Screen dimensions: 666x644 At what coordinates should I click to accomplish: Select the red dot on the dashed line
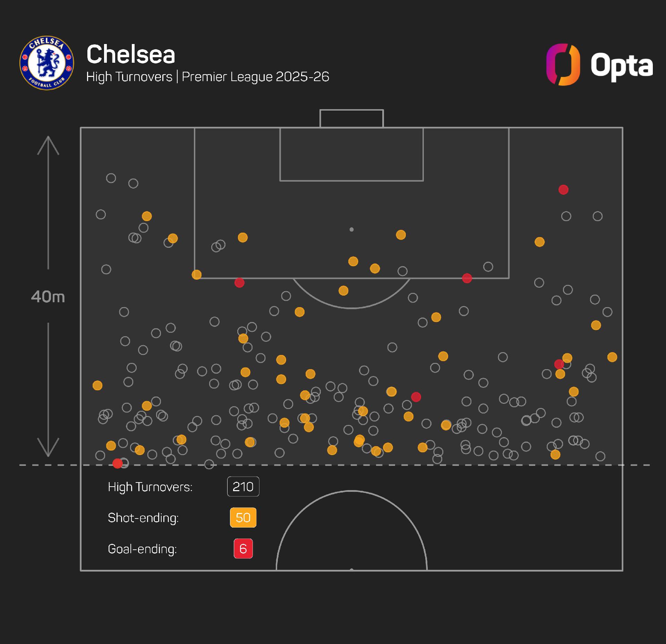point(118,463)
